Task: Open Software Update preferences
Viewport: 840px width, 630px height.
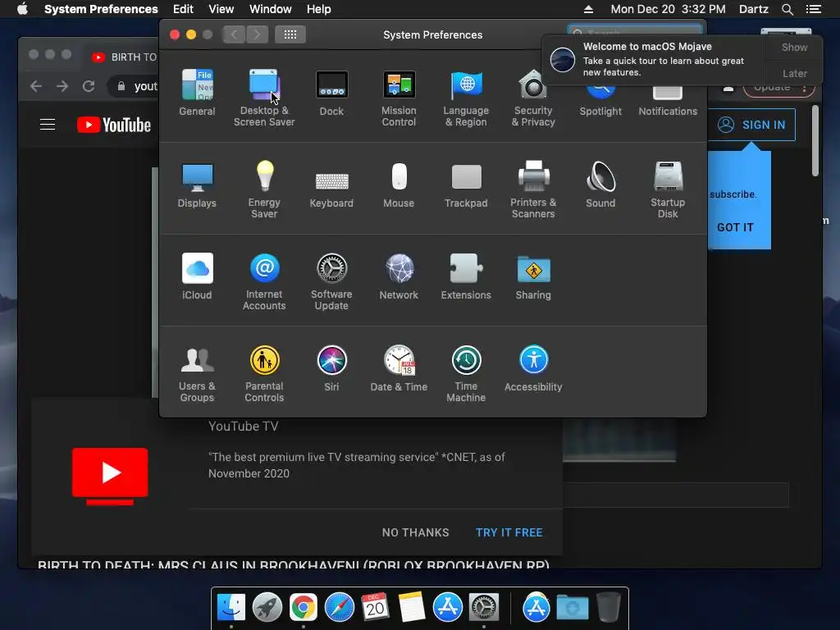Action: (x=331, y=281)
